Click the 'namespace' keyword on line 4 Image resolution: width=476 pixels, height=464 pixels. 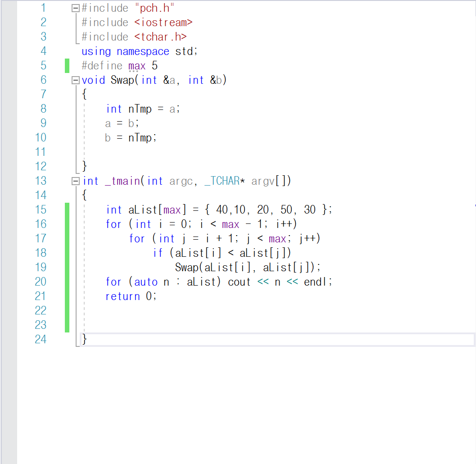coord(143,52)
